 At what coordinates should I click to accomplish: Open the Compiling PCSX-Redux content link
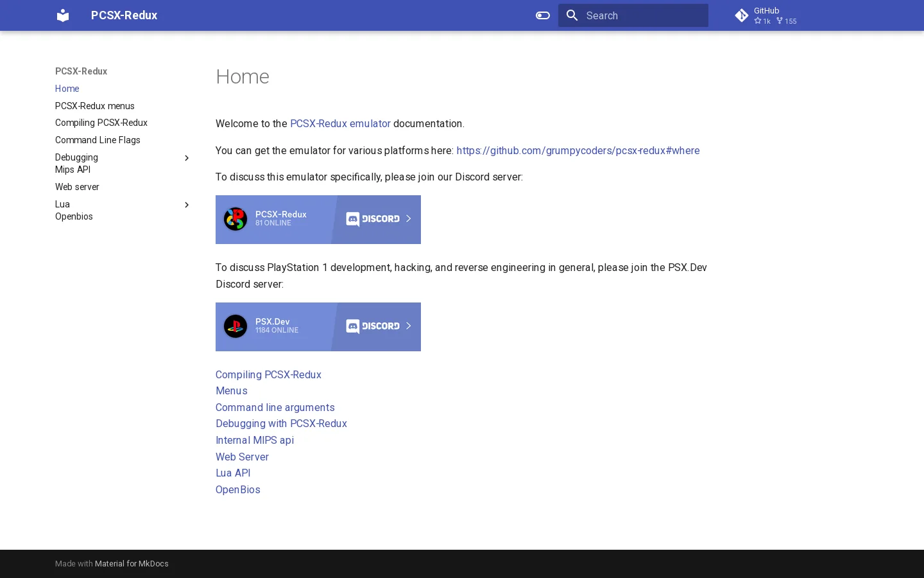click(268, 374)
